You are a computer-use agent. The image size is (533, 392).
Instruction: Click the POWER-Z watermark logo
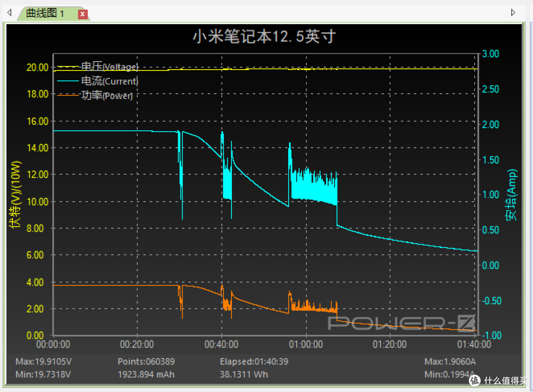pos(402,323)
